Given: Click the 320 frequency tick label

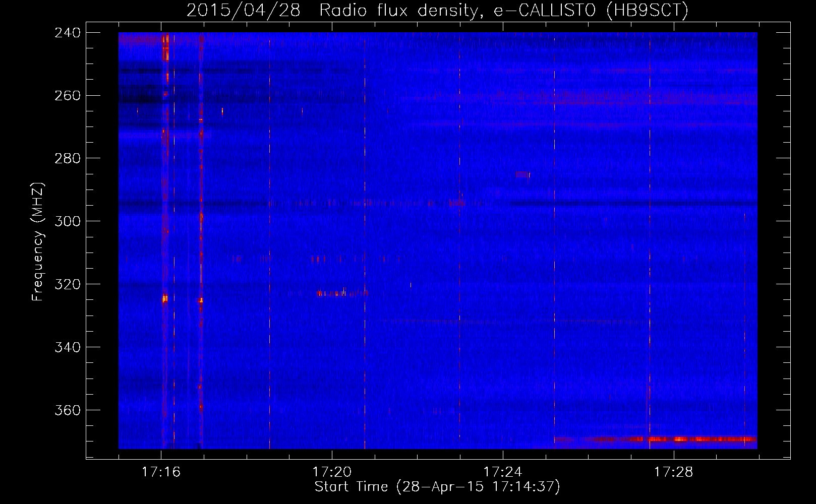Looking at the screenshot, I should (68, 285).
